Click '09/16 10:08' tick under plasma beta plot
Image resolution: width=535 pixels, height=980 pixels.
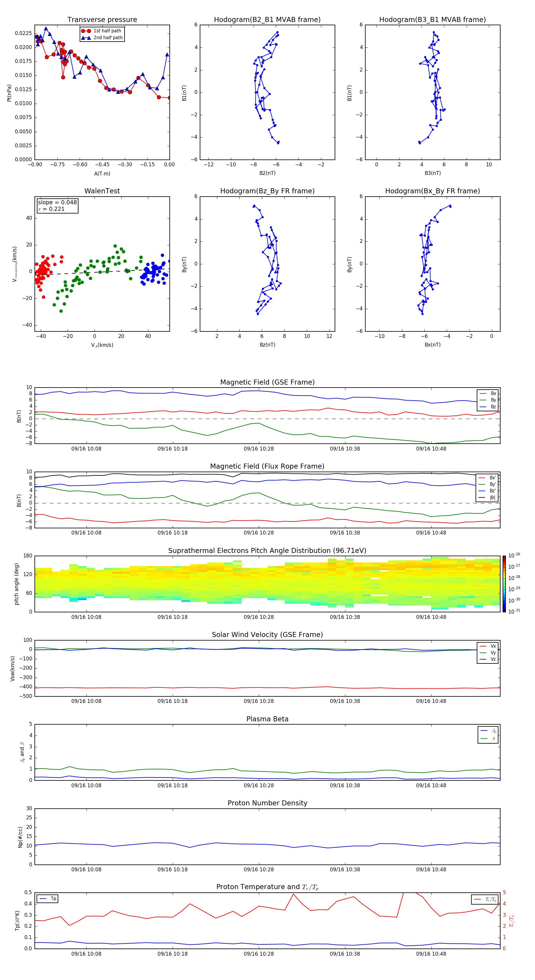[x=86, y=785]
